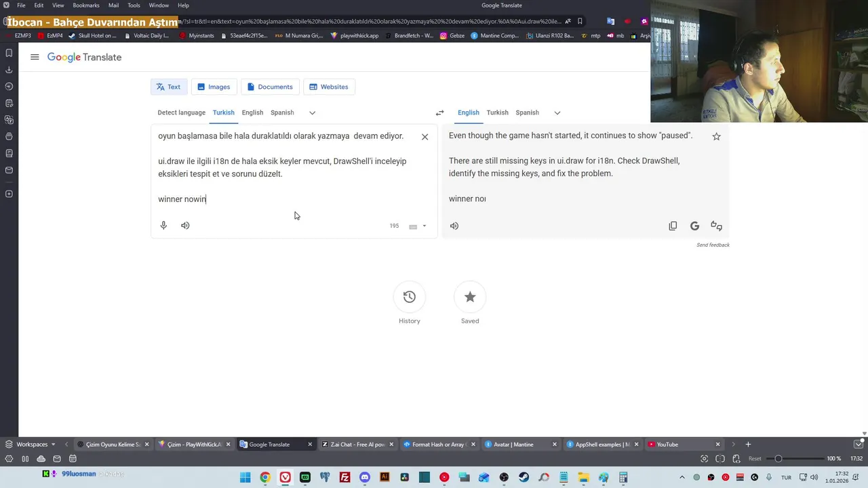The width and height of the screenshot is (868, 488).
Task: Show hidden Windows system tray icons
Action: (x=682, y=477)
